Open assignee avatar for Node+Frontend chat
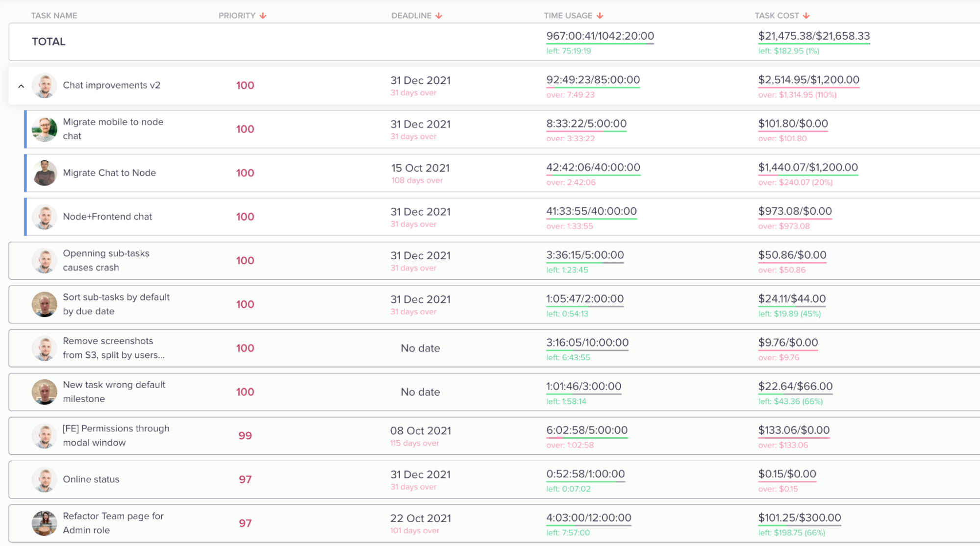This screenshot has width=980, height=546. (45, 217)
